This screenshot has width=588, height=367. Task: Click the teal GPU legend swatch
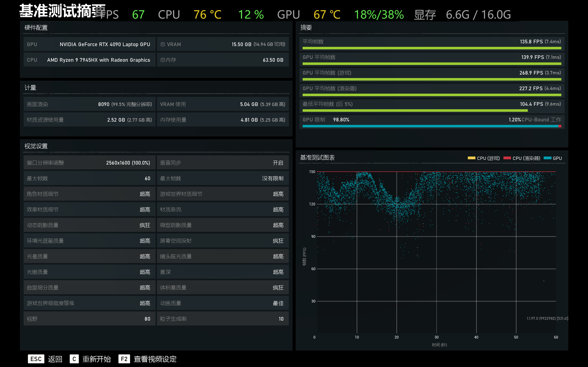pyautogui.click(x=547, y=158)
